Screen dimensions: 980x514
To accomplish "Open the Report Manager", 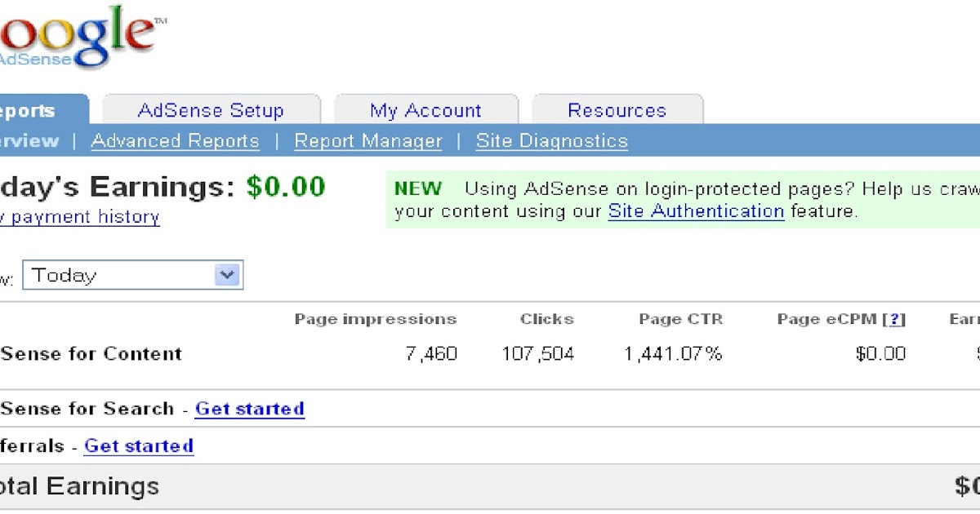I will [368, 140].
